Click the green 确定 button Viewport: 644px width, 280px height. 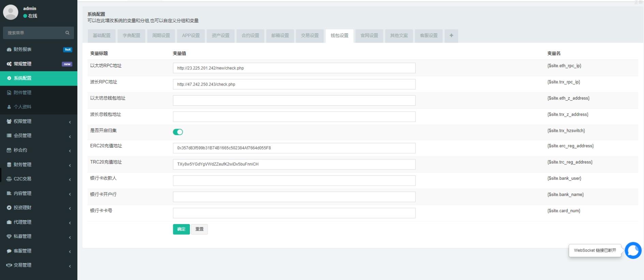click(181, 229)
